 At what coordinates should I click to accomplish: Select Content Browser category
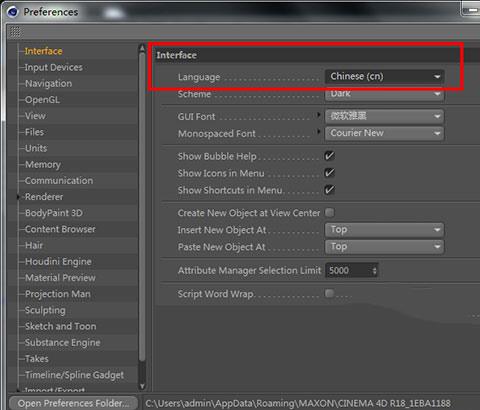click(x=60, y=229)
